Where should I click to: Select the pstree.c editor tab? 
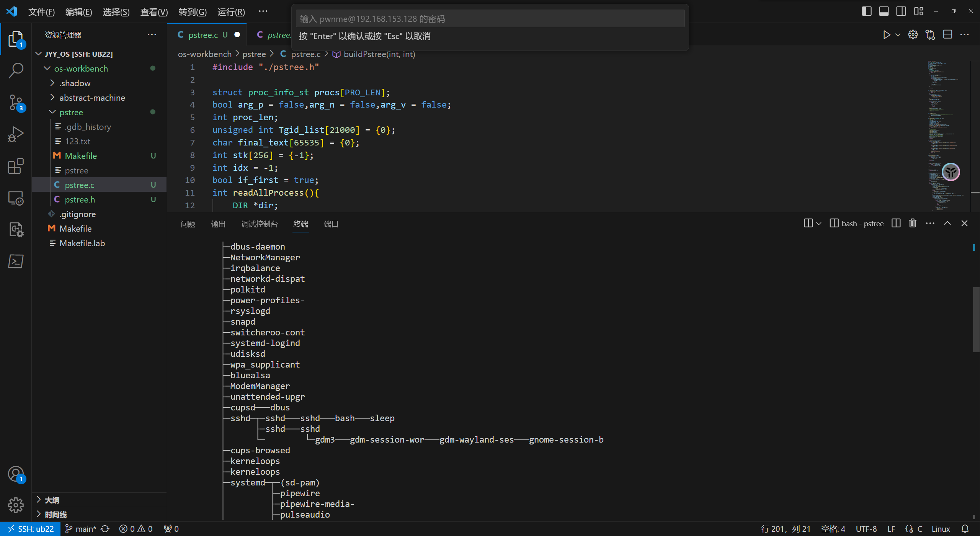(x=207, y=35)
